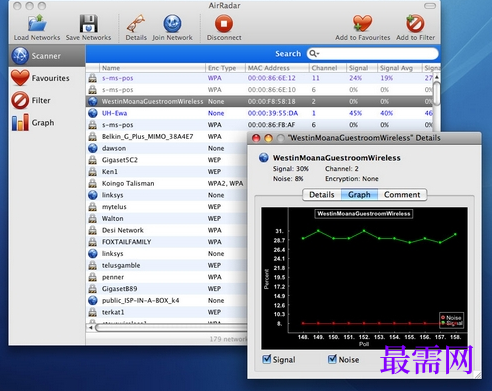The width and height of the screenshot is (492, 391).
Task: Click the legend box in the graph
Action: (451, 320)
